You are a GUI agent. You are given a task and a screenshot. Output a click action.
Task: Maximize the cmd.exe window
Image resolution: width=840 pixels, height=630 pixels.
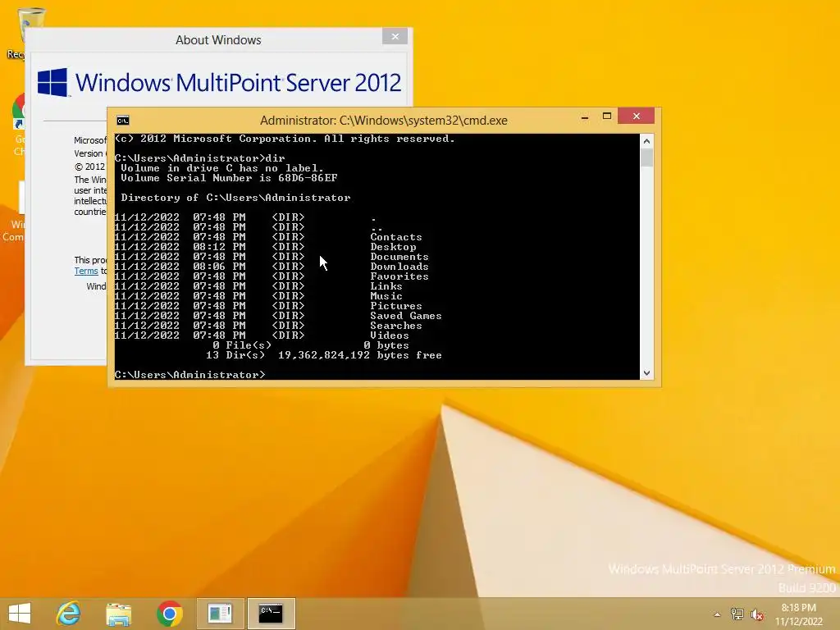click(607, 116)
